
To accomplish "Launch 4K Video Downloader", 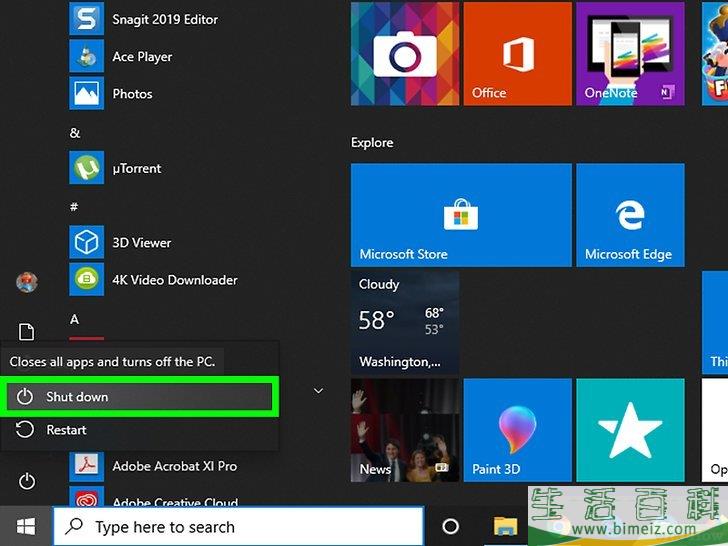I will [174, 280].
